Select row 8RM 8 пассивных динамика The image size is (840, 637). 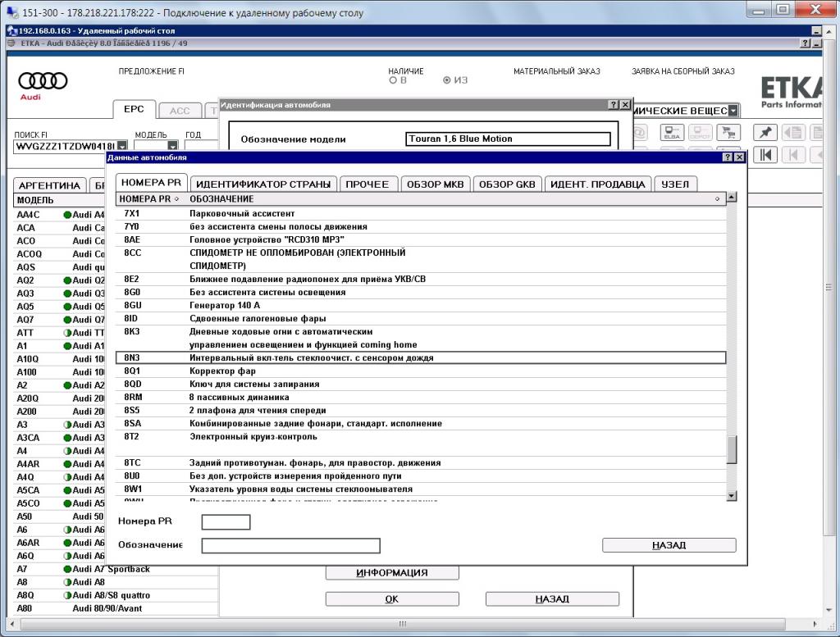coord(421,397)
